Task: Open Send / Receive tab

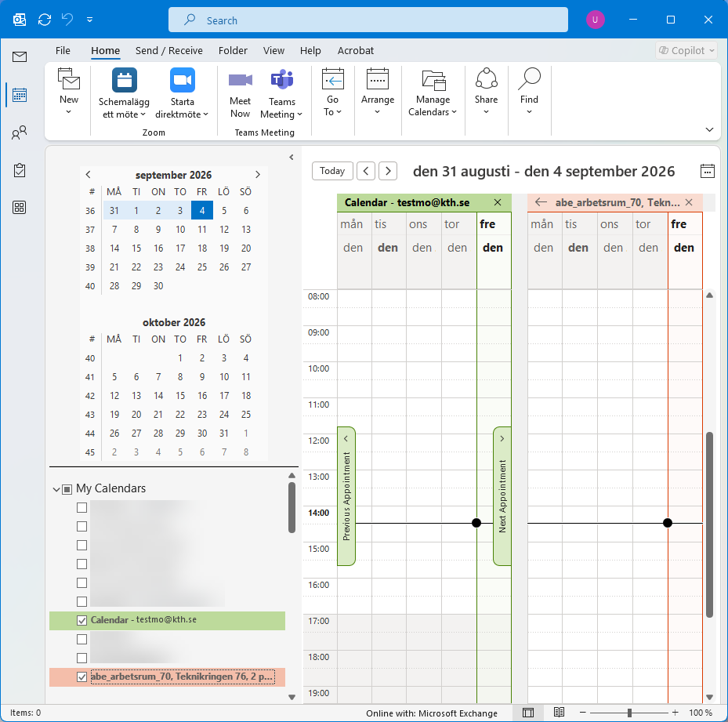Action: pyautogui.click(x=169, y=50)
